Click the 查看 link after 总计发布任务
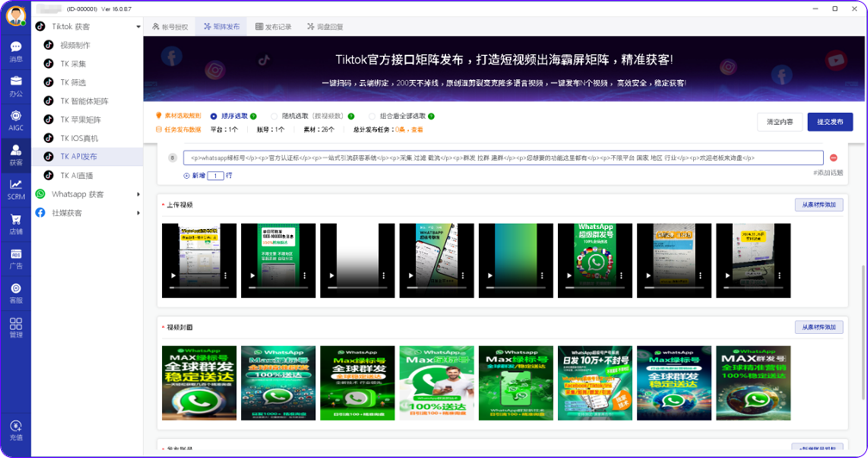Screen dimensions: 868x458 coord(418,129)
